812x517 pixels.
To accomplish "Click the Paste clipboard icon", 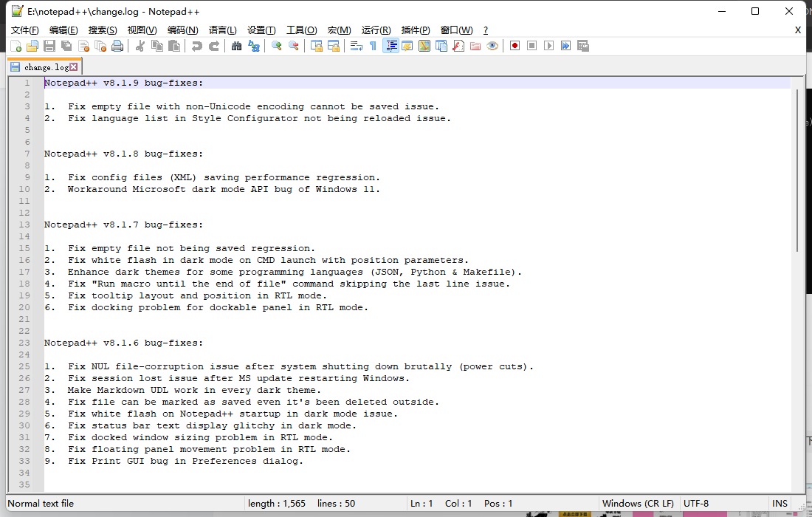I will (174, 46).
